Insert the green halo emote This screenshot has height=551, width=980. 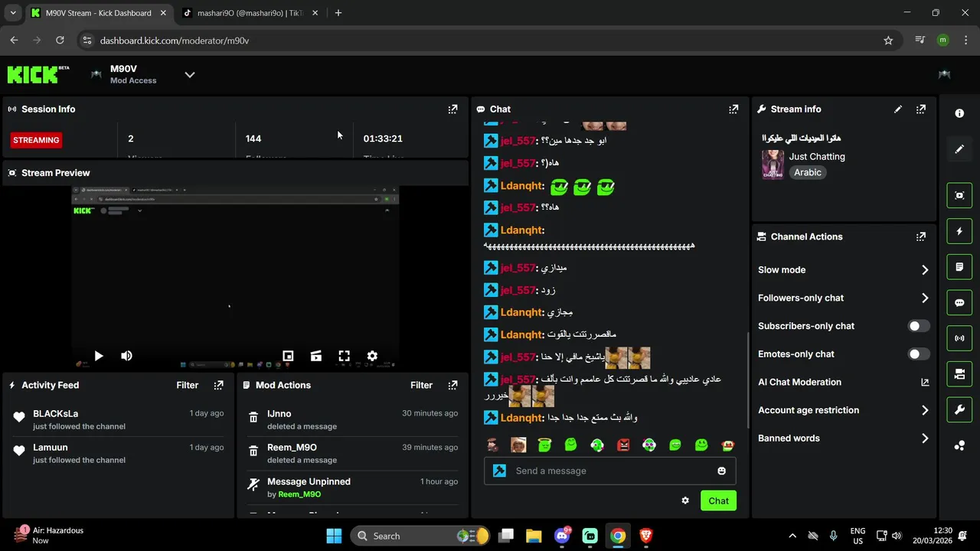pos(544,445)
